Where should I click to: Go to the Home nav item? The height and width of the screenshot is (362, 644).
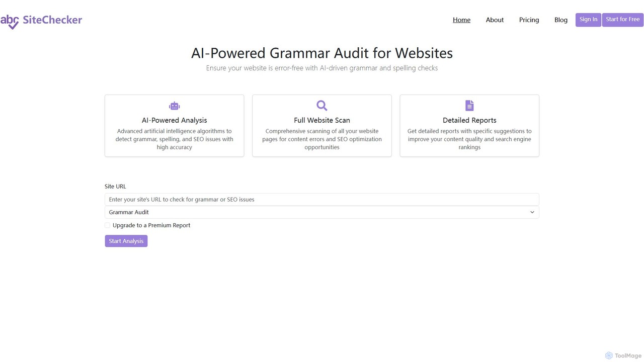pos(461,20)
